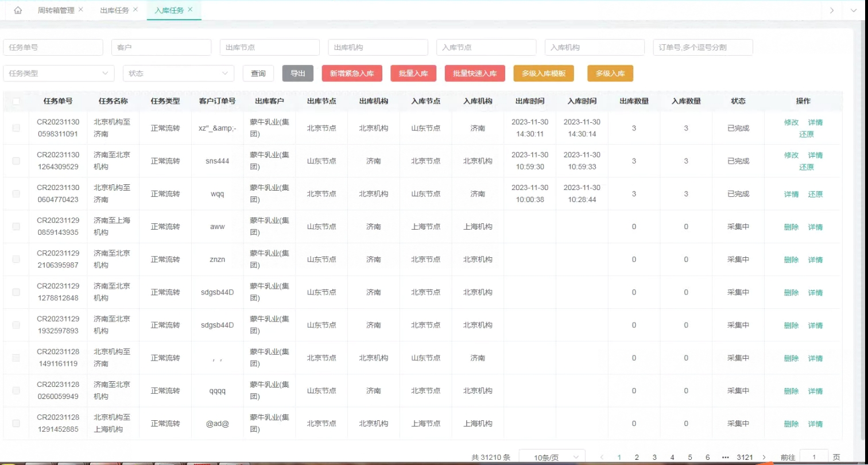Check the row CR202311301264309529
Viewport: 868px width, 465px height.
click(16, 161)
